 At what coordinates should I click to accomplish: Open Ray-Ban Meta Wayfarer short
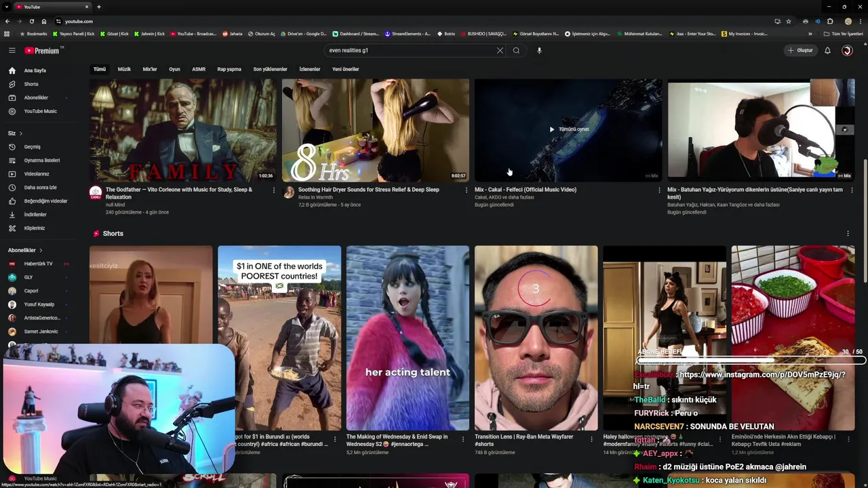click(536, 338)
